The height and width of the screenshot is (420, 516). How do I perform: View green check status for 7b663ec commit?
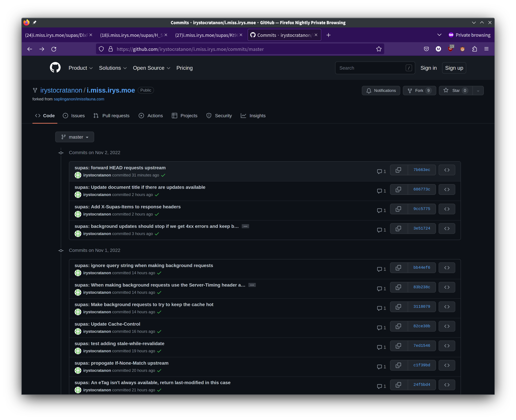tap(163, 175)
